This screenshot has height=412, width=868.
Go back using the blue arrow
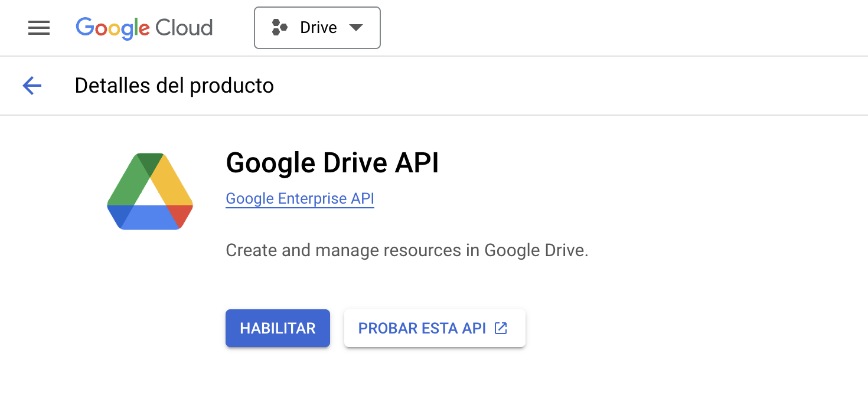[32, 86]
